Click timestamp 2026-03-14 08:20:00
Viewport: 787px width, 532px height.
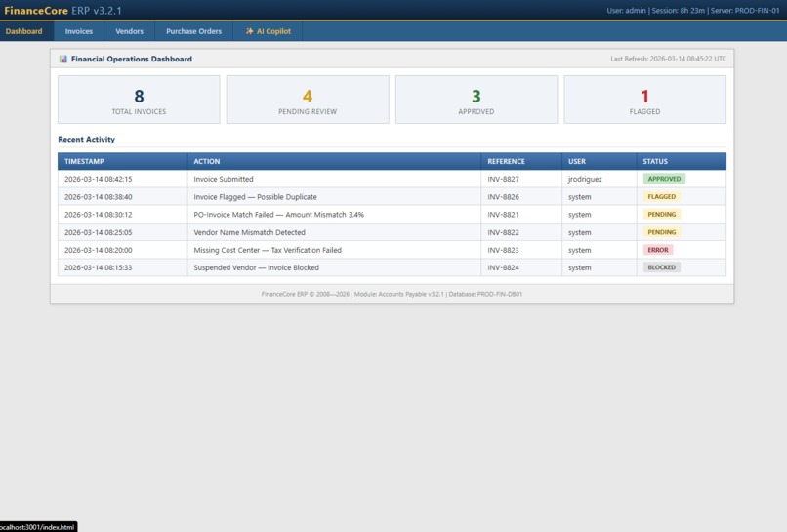(99, 250)
